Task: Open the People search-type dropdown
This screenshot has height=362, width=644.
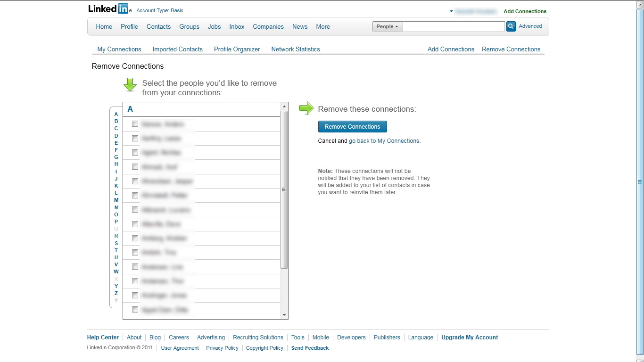Action: tap(388, 26)
